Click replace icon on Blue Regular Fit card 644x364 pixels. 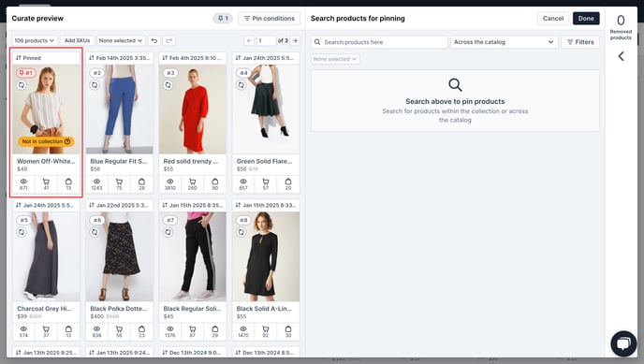click(x=95, y=85)
